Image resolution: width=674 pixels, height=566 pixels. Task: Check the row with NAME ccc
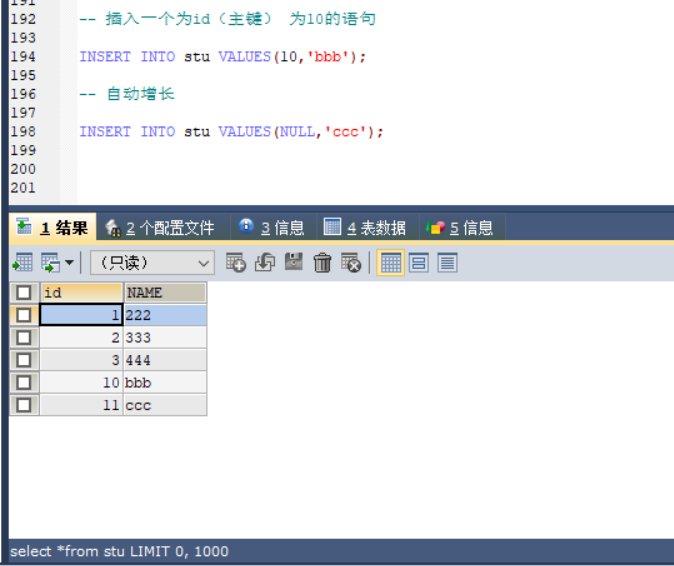click(24, 405)
